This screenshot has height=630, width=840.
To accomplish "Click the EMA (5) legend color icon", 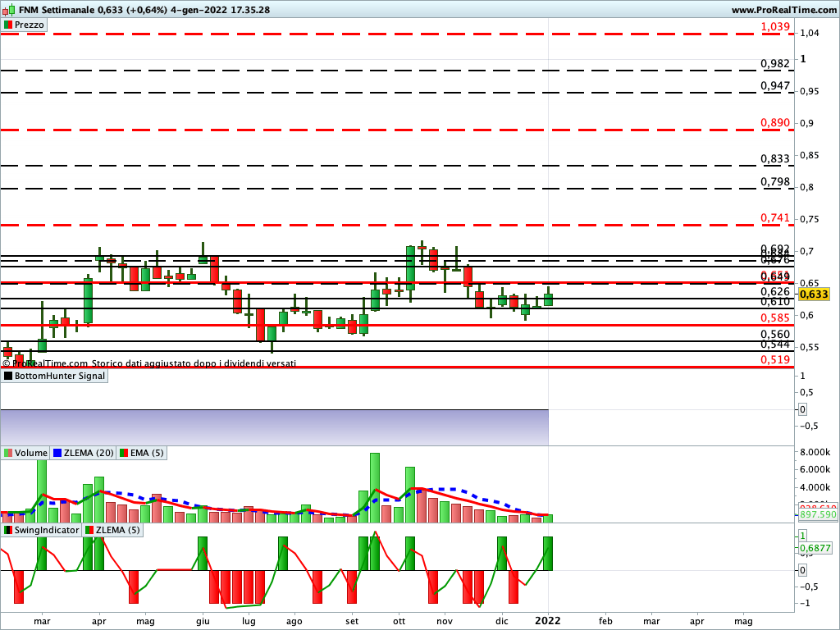I will pos(123,453).
